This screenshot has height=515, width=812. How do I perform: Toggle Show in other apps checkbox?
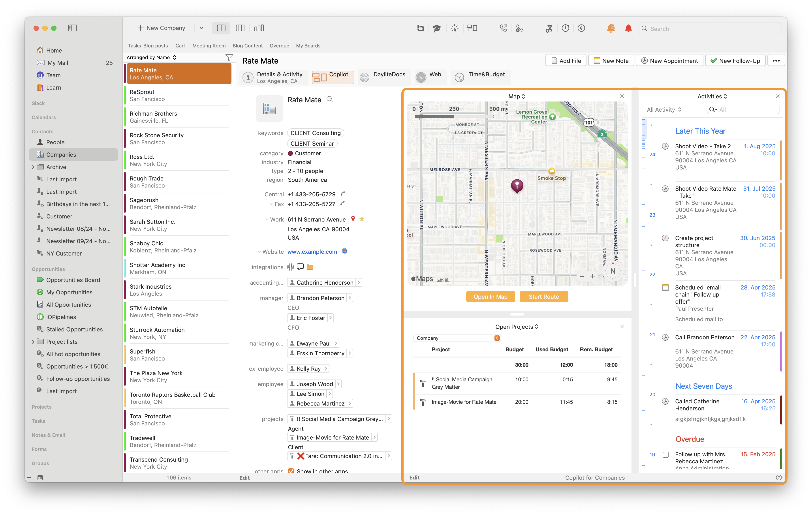coord(291,471)
